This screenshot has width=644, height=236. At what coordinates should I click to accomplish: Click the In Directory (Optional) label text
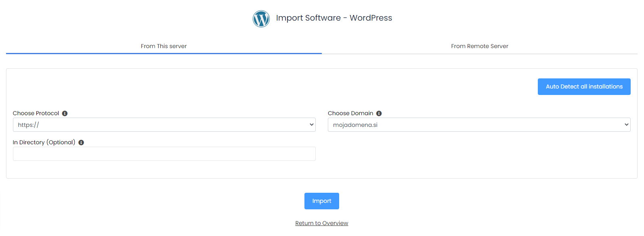click(x=44, y=143)
